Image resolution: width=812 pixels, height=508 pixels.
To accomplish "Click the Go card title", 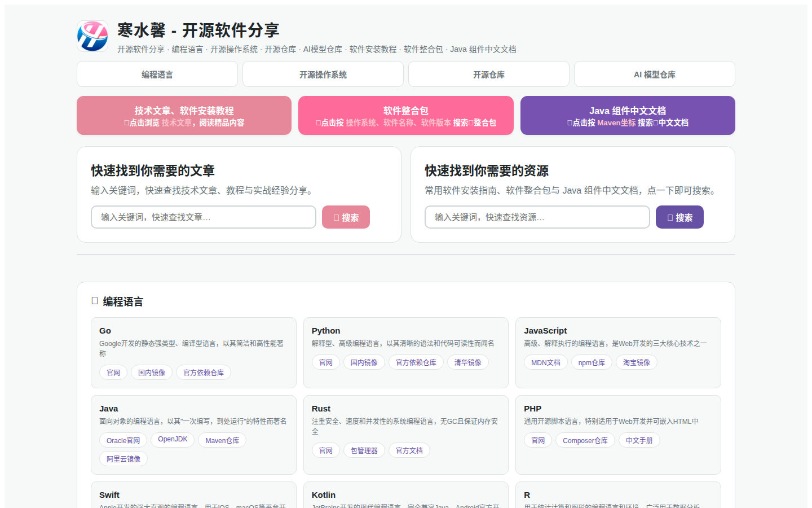I will tap(105, 331).
